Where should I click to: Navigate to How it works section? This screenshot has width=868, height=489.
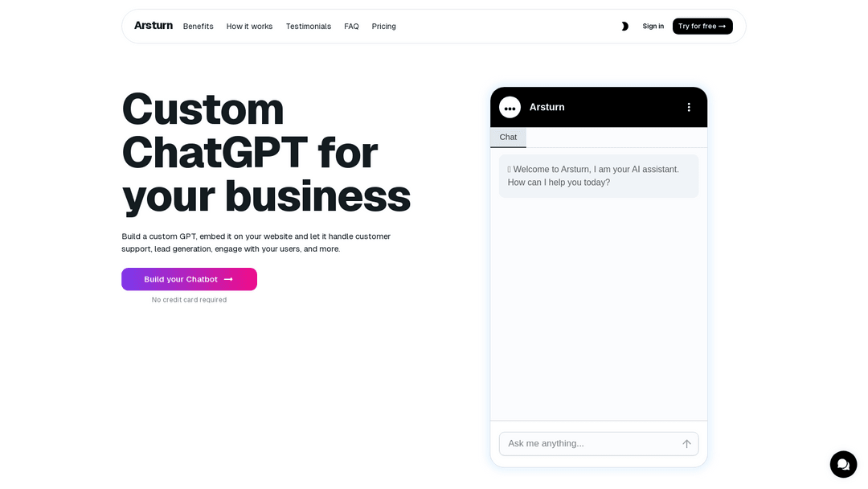tap(250, 27)
